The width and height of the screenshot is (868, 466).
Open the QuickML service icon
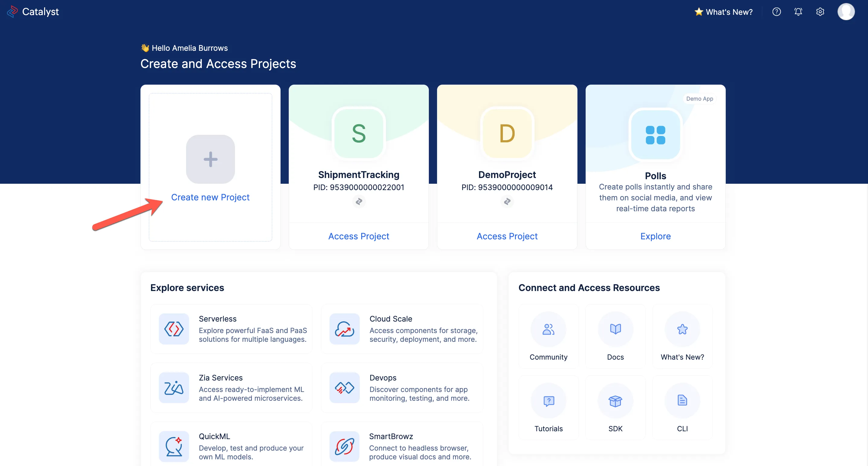pyautogui.click(x=174, y=446)
